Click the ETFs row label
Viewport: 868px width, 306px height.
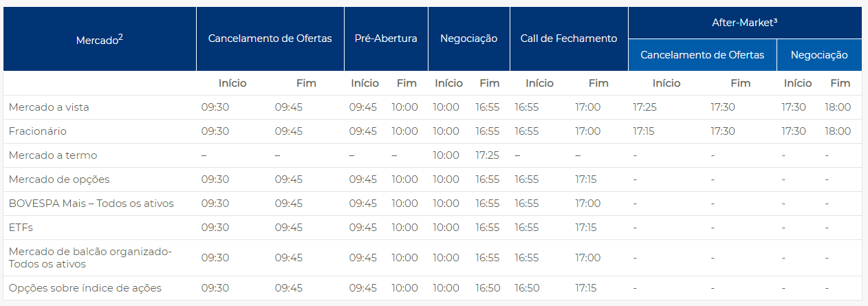pos(21,228)
